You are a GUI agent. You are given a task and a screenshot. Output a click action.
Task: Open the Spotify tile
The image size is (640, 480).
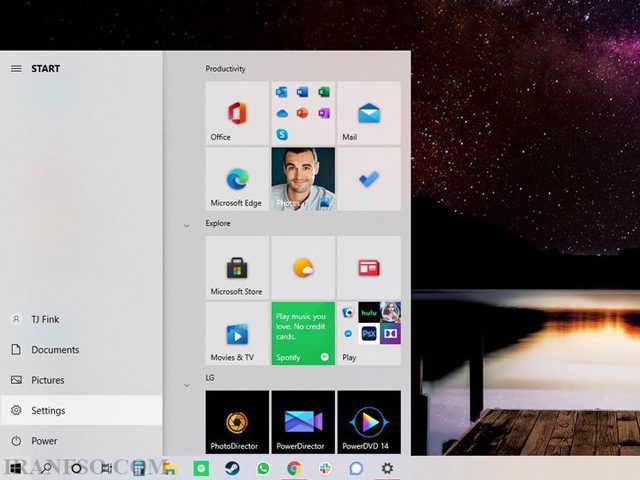tap(303, 333)
